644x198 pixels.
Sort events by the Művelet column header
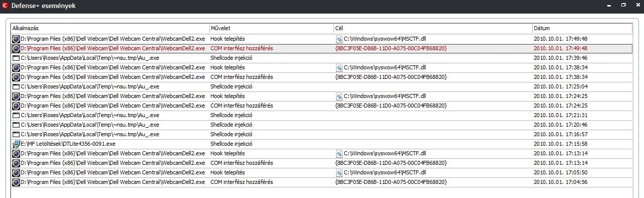click(271, 28)
